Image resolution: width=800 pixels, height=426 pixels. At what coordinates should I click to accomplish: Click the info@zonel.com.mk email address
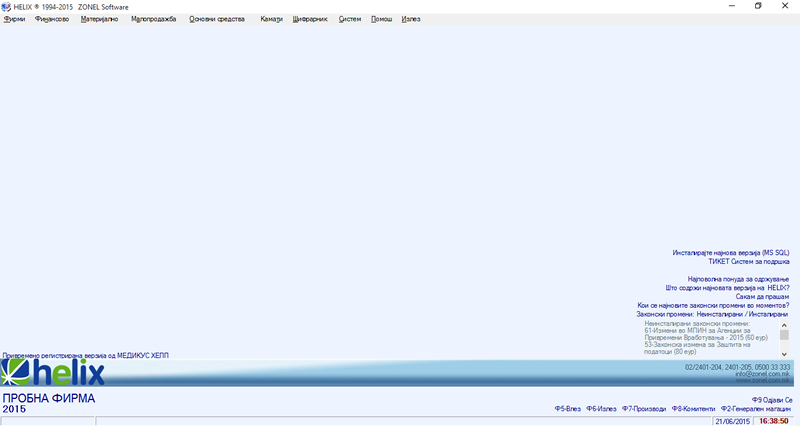(x=762, y=374)
